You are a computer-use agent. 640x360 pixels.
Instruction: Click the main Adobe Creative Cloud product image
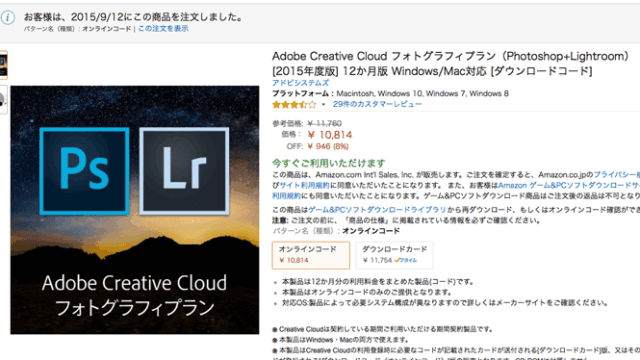tap(135, 210)
